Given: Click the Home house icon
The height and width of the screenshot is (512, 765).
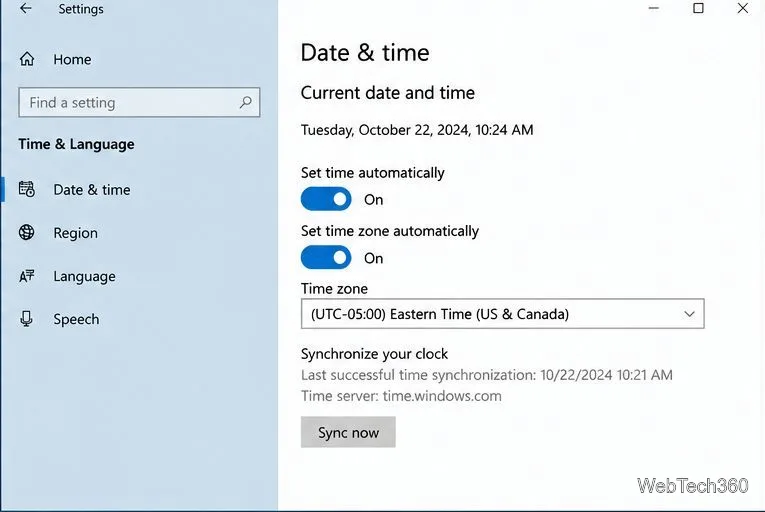Looking at the screenshot, I should 27,59.
